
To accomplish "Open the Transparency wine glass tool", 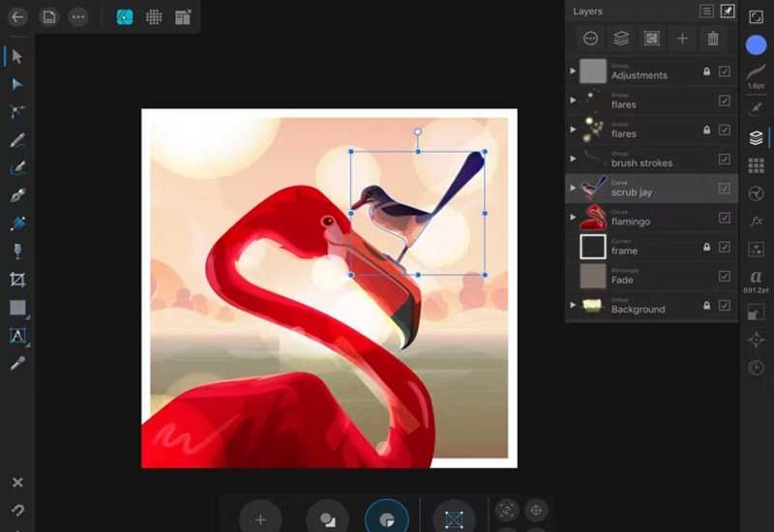I will (x=16, y=251).
